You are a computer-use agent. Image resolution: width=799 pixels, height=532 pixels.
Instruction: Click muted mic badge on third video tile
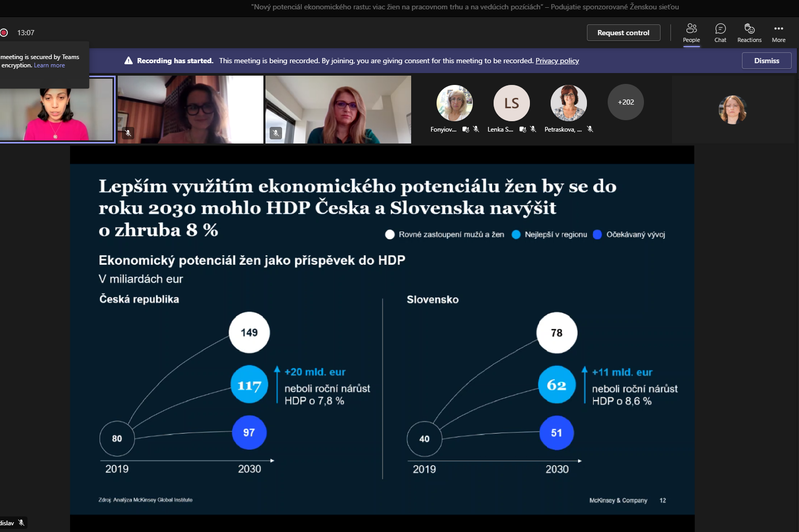pos(276,133)
